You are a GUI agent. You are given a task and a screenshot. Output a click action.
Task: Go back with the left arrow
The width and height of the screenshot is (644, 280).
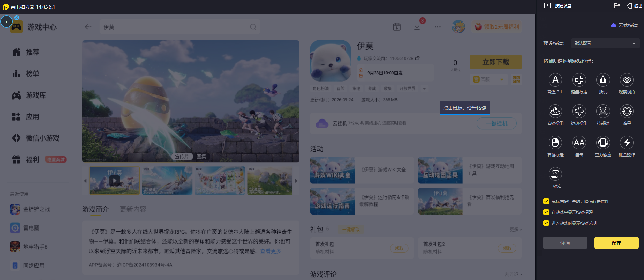click(88, 27)
